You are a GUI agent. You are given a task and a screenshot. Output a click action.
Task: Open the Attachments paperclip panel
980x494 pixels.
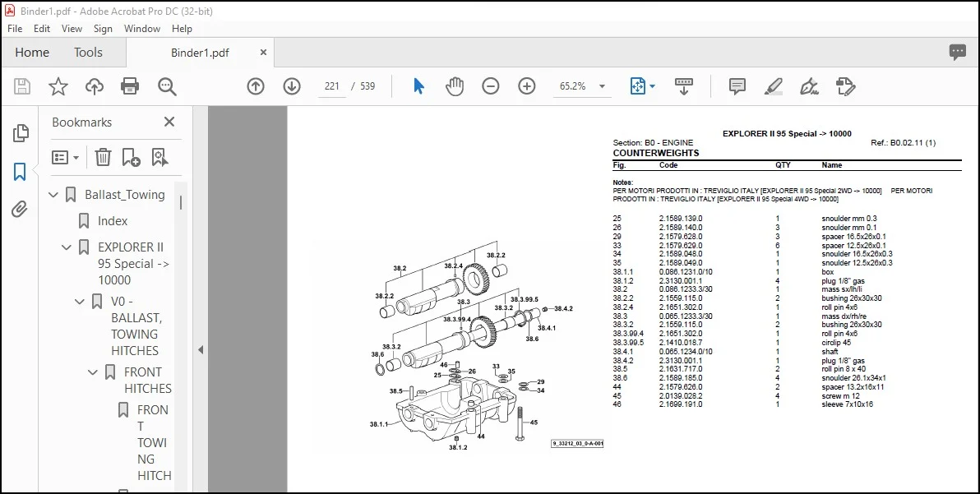coord(20,210)
